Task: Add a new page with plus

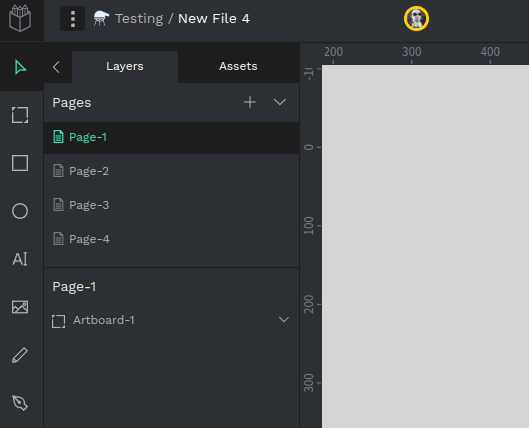Action: 250,102
